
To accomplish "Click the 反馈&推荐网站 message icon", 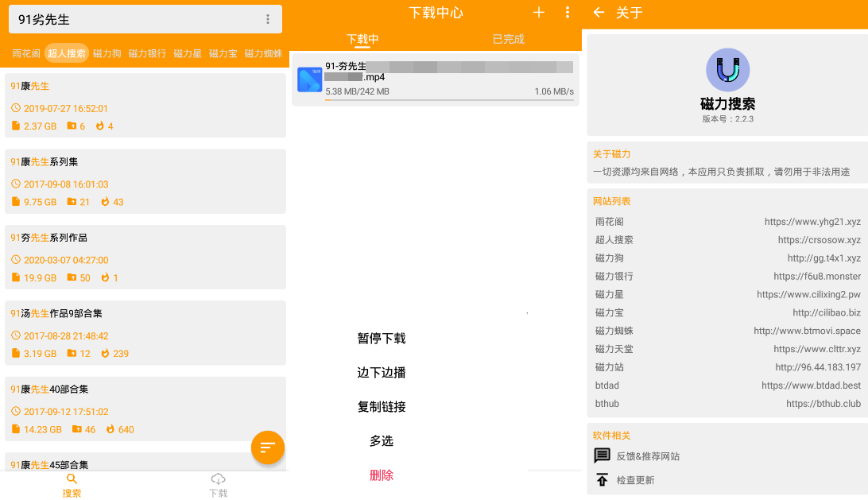I will tap(602, 455).
